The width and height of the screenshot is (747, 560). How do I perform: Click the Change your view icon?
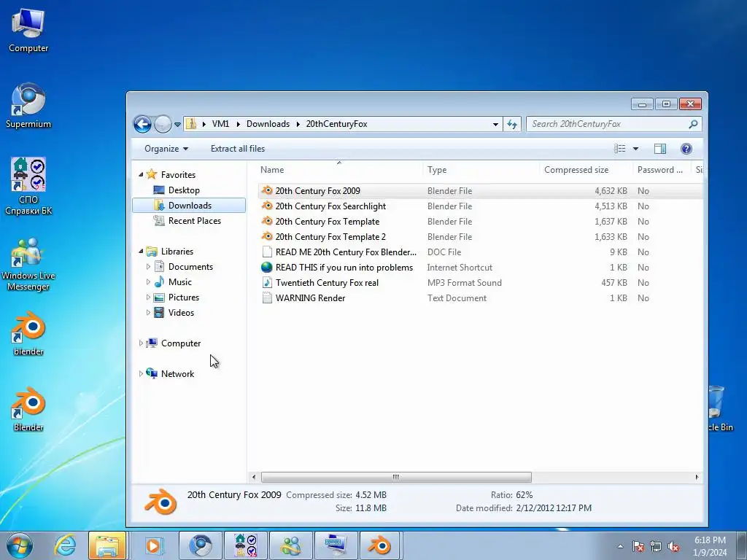(x=620, y=149)
